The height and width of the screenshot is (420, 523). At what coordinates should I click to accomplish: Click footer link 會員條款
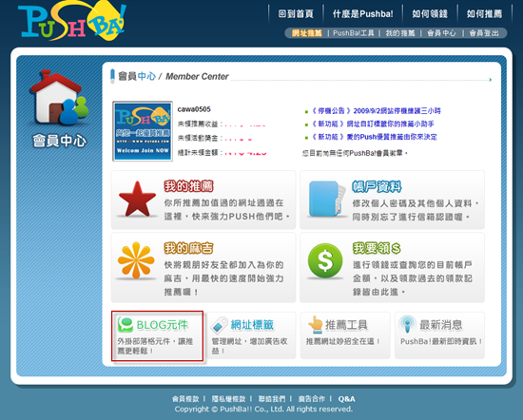[185, 399]
